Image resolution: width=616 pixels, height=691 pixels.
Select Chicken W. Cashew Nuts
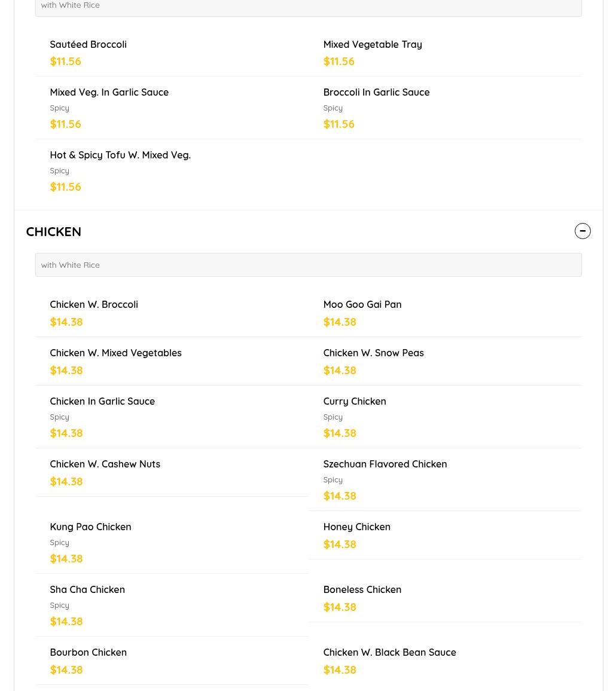105,464
